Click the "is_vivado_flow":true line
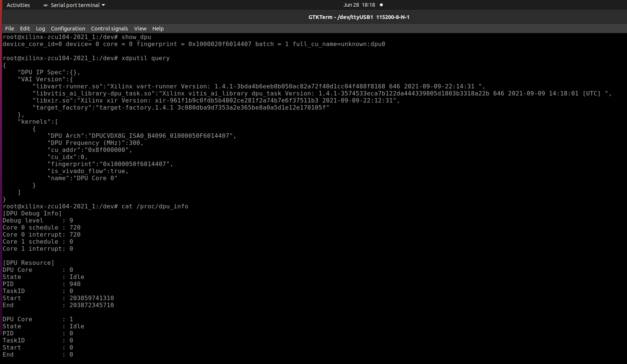627x364 pixels. [x=88, y=171]
